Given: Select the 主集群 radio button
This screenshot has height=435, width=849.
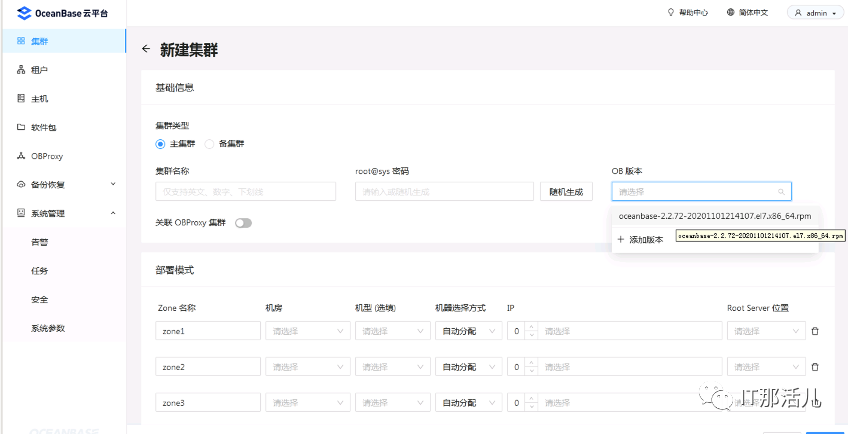Looking at the screenshot, I should [160, 144].
